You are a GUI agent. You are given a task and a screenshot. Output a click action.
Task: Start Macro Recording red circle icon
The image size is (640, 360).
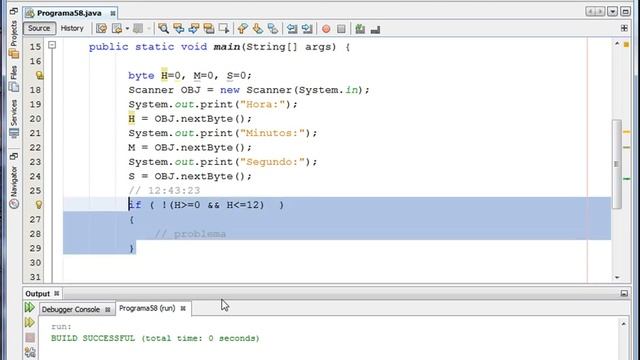326,29
